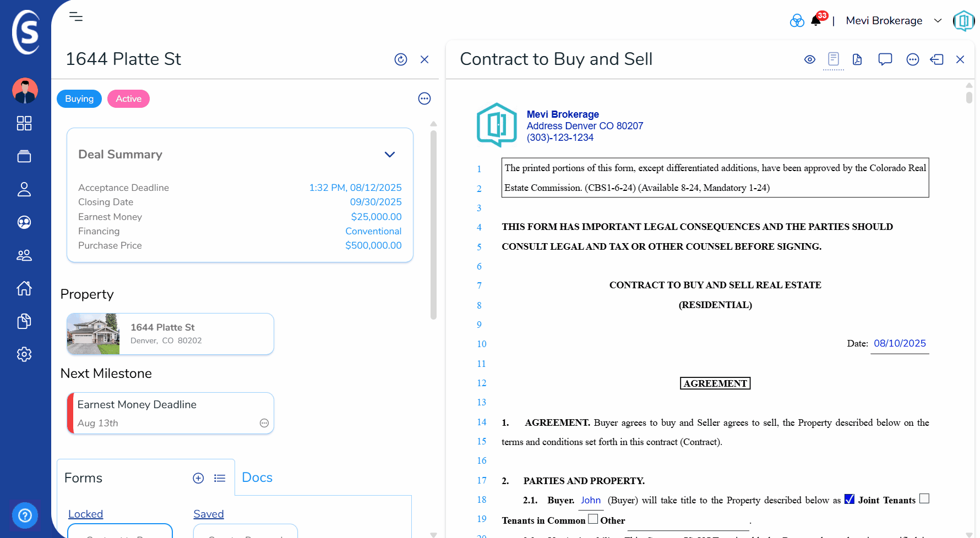
Task: Uncheck the Joint Tenants checkbox
Action: (850, 499)
